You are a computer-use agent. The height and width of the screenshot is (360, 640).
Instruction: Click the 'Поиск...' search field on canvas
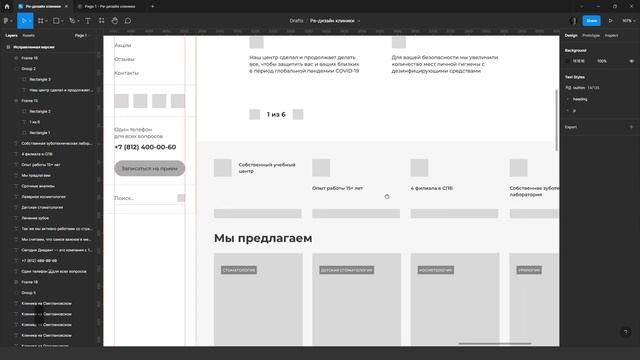coord(149,198)
